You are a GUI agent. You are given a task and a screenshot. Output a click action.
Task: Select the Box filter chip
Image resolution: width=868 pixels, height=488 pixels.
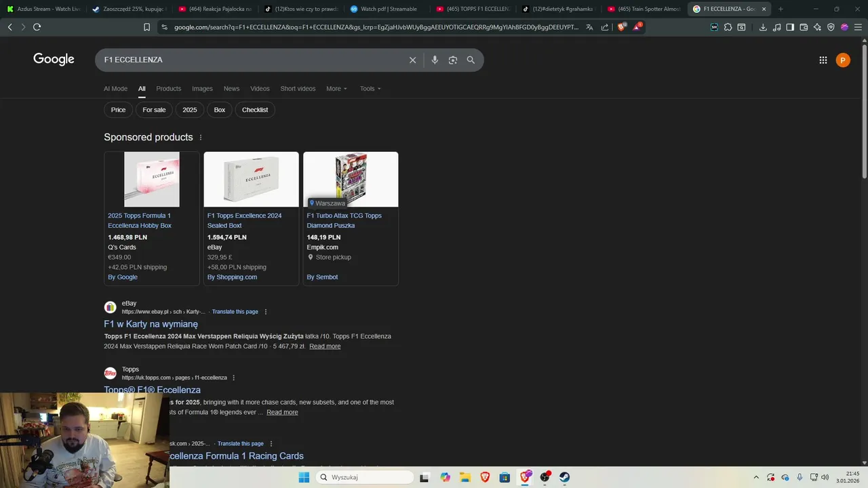(220, 110)
